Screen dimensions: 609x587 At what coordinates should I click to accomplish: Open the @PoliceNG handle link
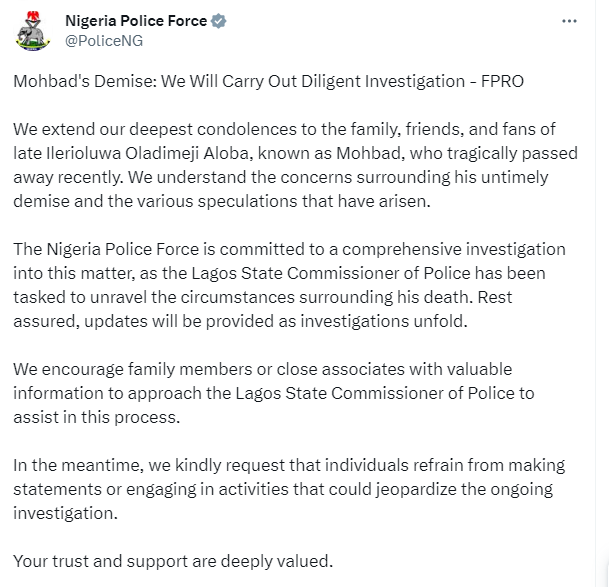[x=104, y=41]
